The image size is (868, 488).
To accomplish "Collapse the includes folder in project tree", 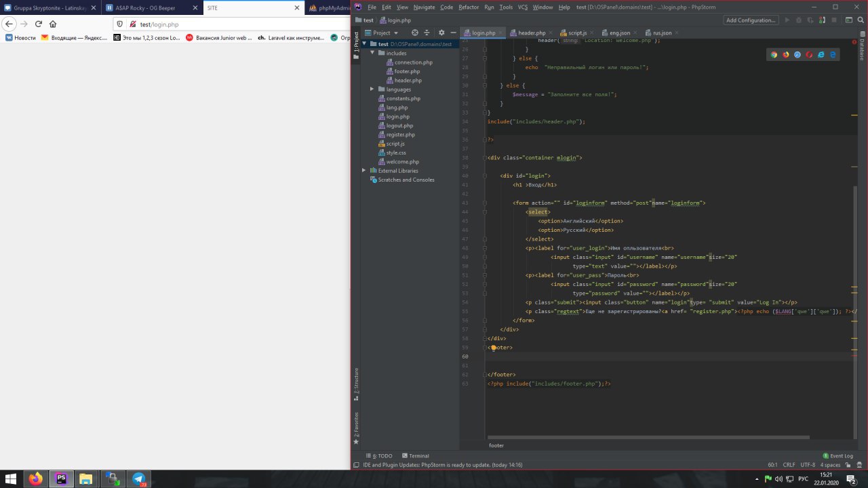I will point(372,53).
